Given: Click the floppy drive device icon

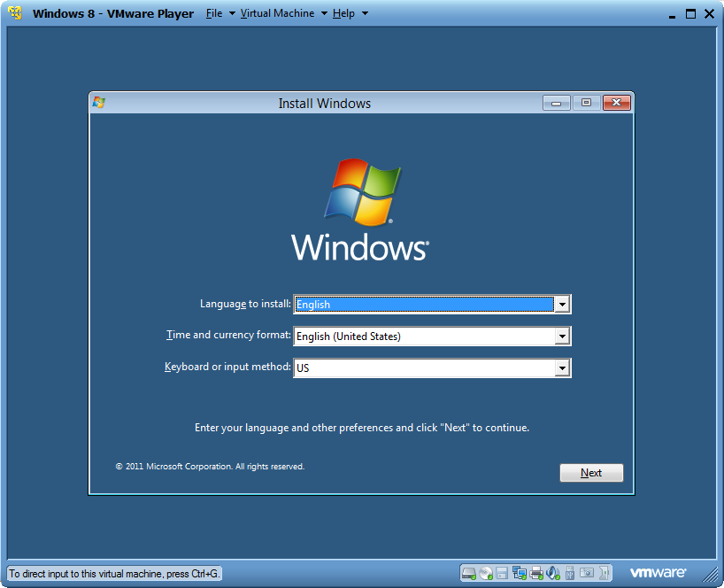Looking at the screenshot, I should coord(502,573).
